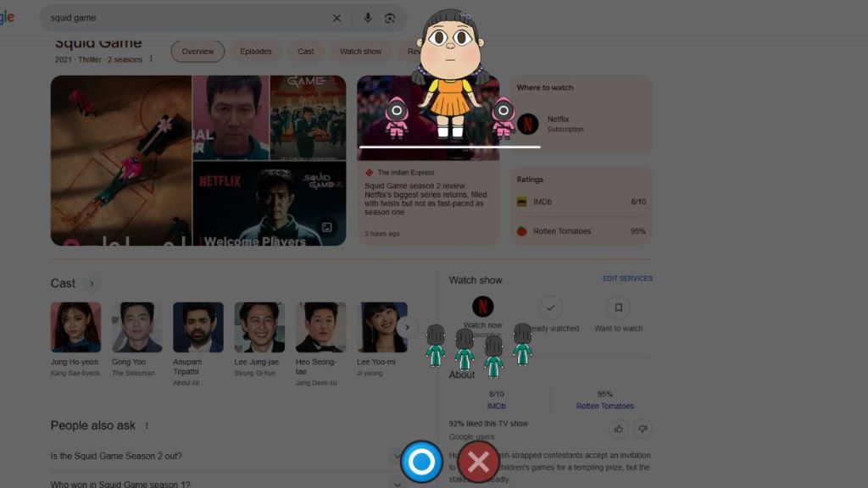Click the red X game button
Viewport: 868px width, 488px height.
(x=479, y=462)
